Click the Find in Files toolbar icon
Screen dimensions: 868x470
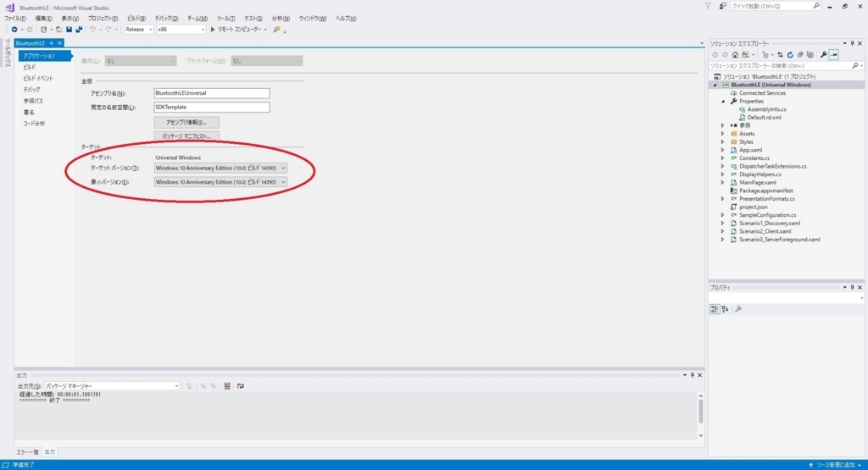click(277, 30)
